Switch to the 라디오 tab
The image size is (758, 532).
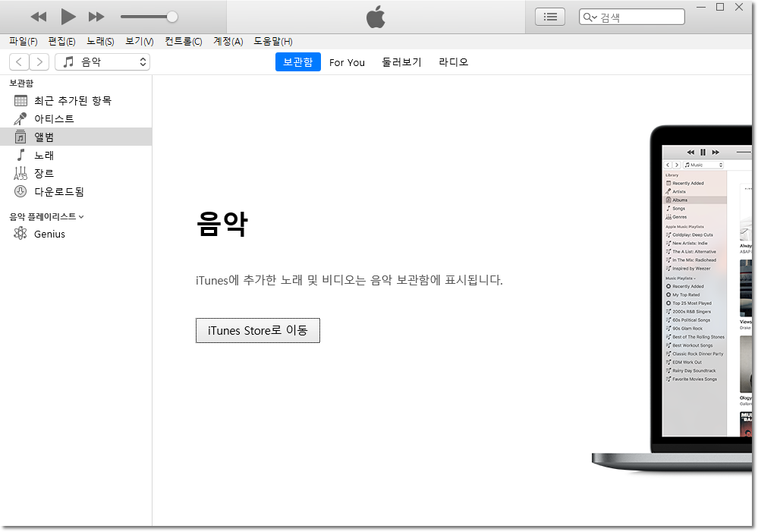454,62
